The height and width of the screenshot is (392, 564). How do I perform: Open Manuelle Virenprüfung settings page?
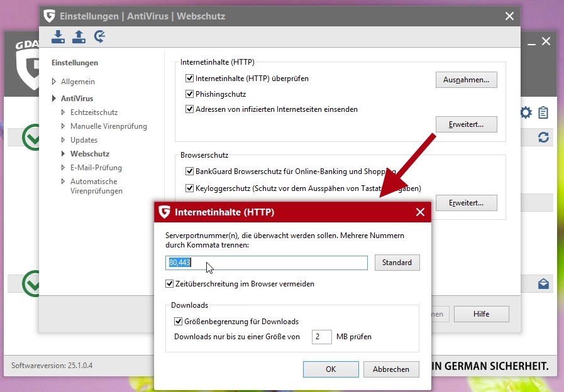[x=109, y=126]
